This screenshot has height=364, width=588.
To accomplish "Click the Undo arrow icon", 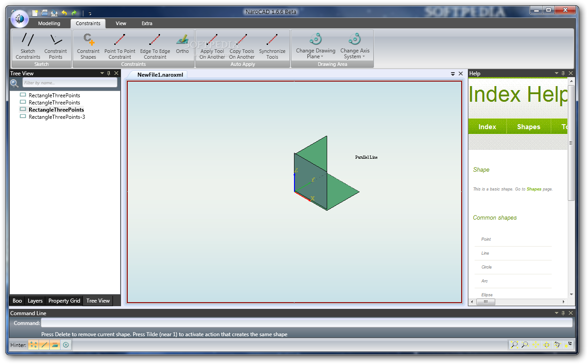I will (64, 13).
